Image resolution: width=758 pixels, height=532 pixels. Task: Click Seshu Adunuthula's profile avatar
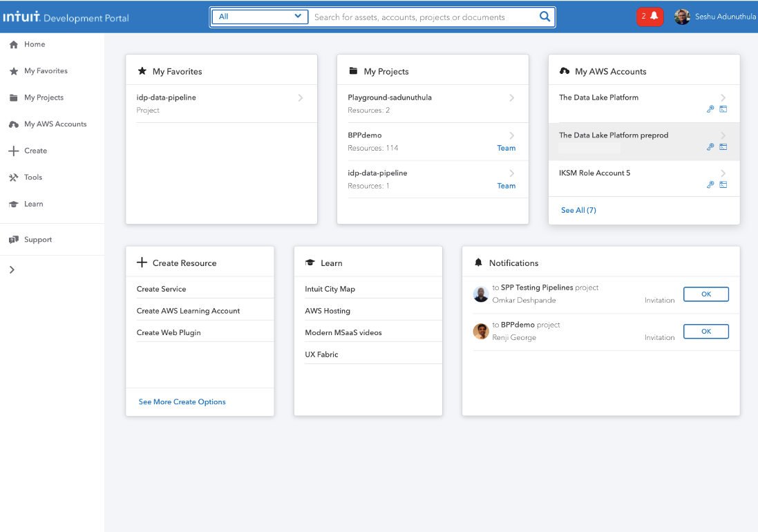click(x=682, y=17)
